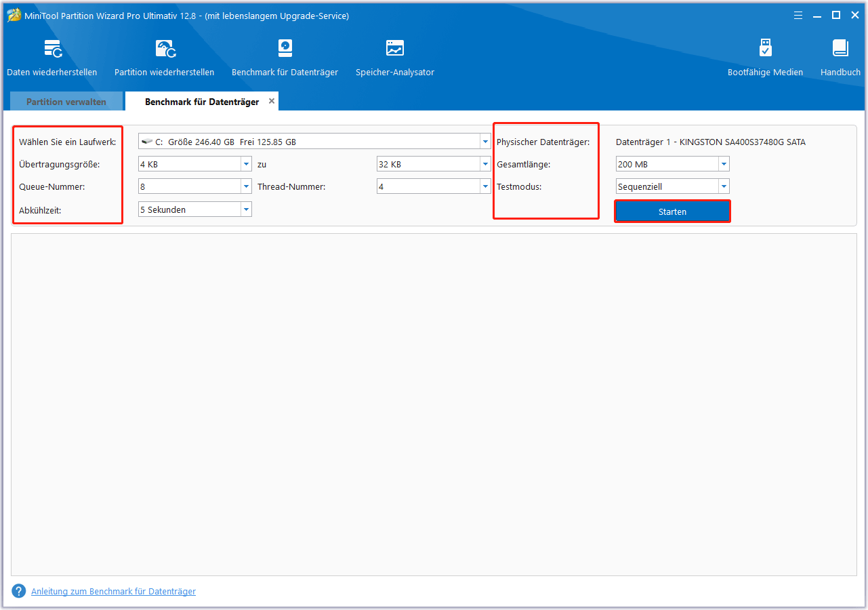Image resolution: width=868 pixels, height=610 pixels.
Task: Switch to Partition verwalten tab
Action: (66, 102)
